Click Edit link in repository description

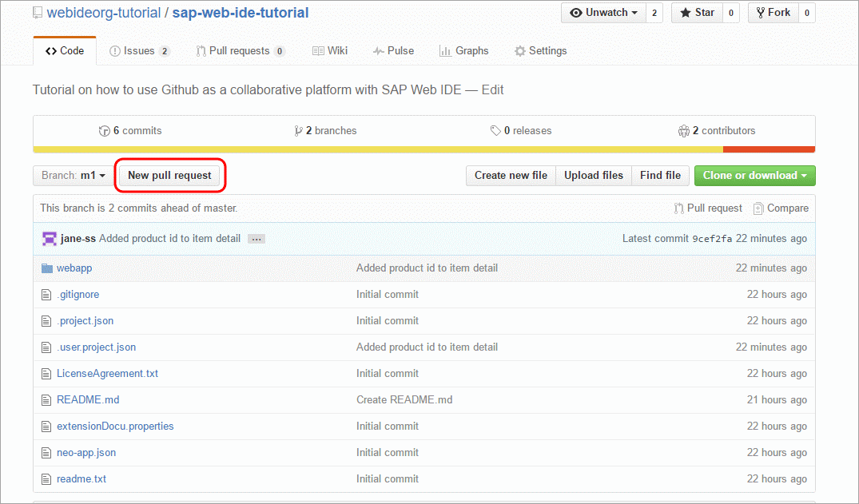click(x=492, y=89)
